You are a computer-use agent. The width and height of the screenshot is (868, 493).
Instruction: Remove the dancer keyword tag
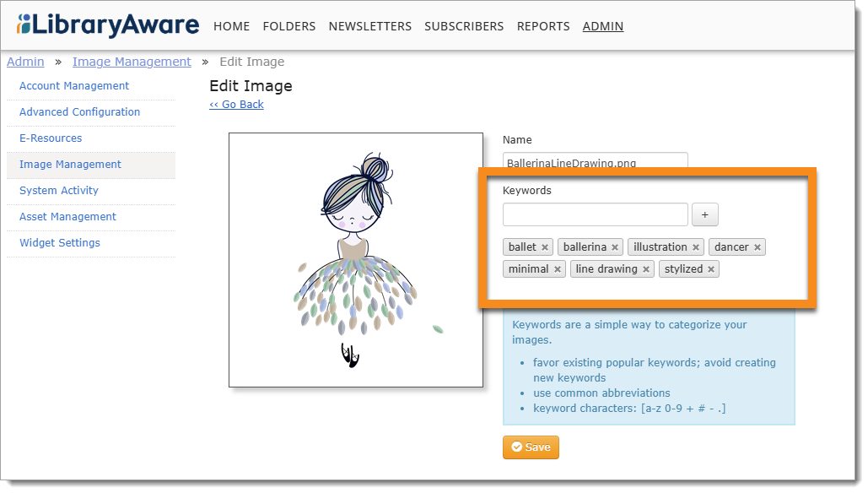click(757, 247)
